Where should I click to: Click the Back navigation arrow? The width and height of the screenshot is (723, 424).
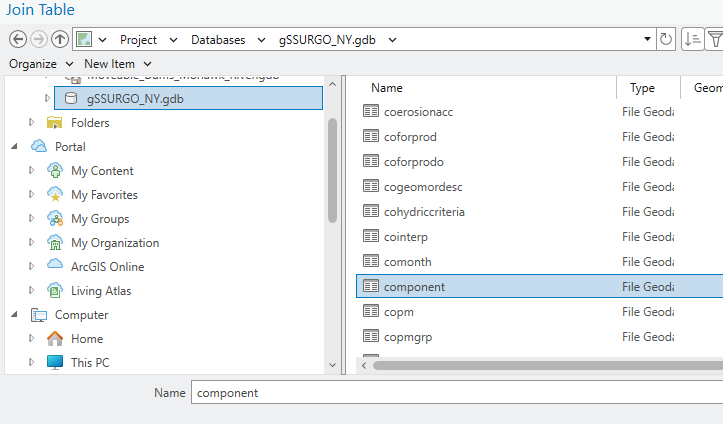click(x=18, y=39)
